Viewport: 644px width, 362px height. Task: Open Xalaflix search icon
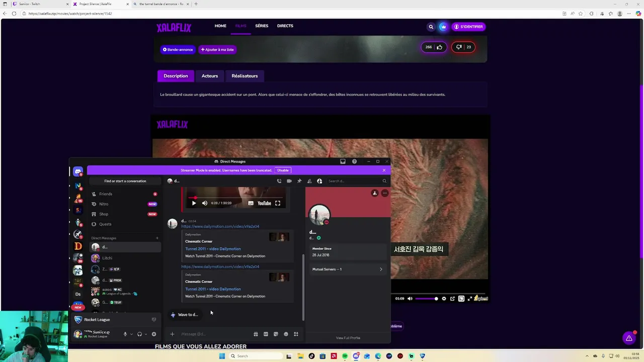(x=431, y=27)
